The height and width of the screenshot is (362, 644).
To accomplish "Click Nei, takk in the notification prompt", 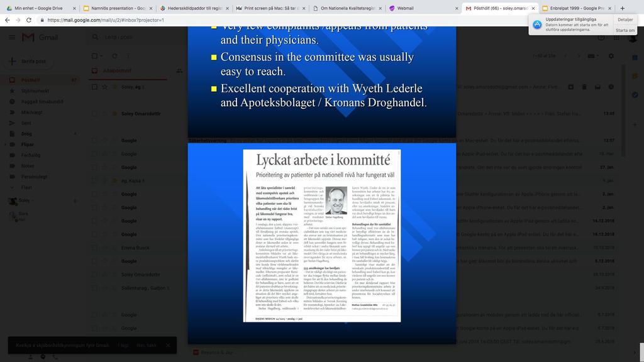I will (x=146, y=345).
